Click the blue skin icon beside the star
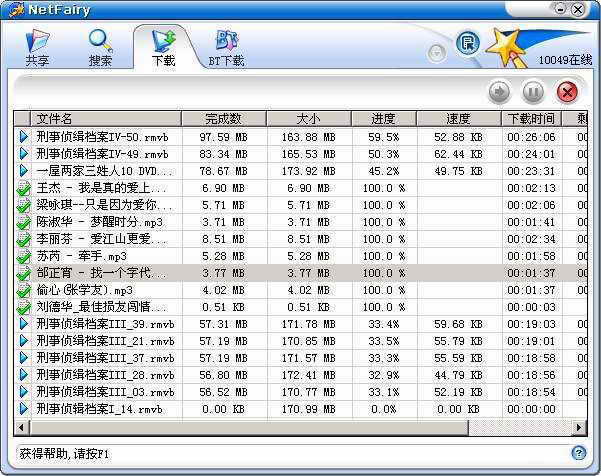 click(x=467, y=42)
